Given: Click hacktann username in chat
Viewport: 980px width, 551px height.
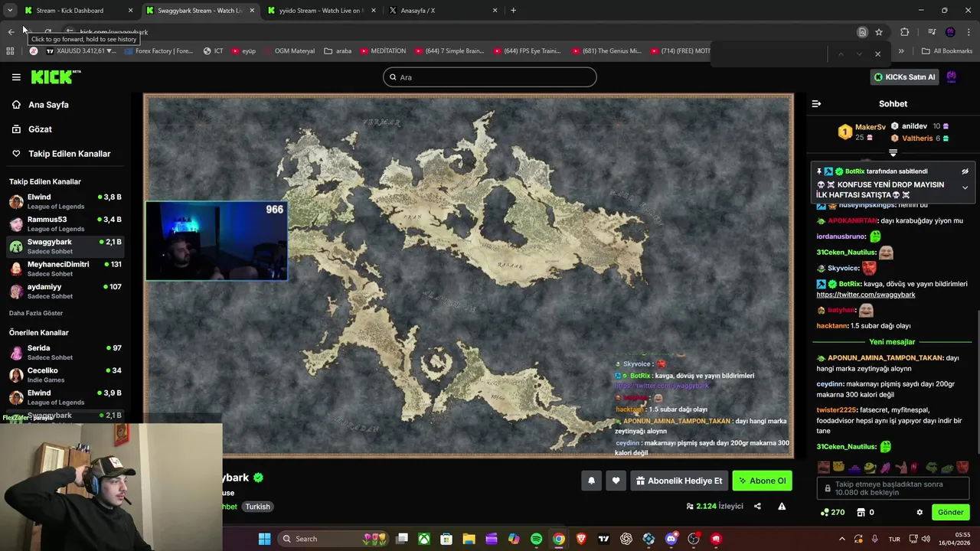Looking at the screenshot, I should pyautogui.click(x=832, y=326).
